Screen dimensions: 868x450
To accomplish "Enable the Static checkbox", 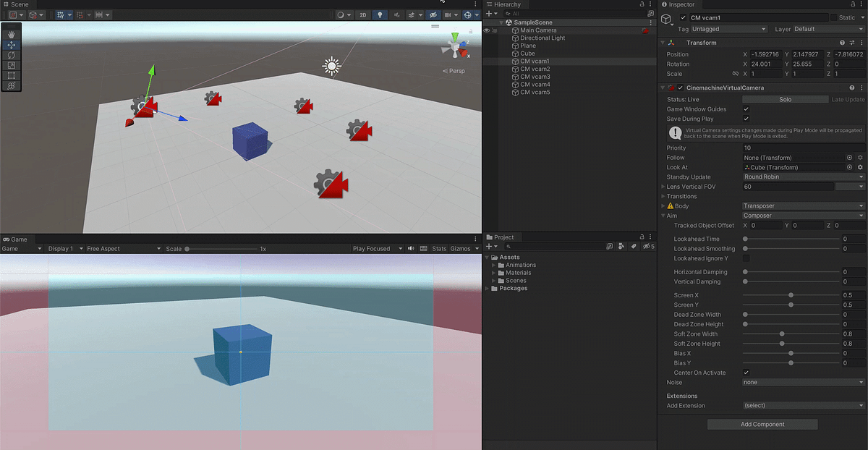I will (834, 17).
